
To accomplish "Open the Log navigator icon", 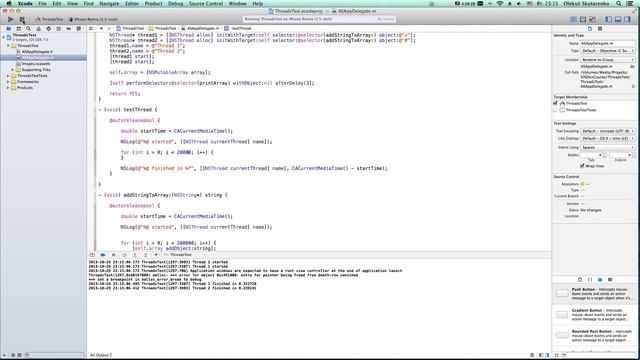I will point(78,29).
